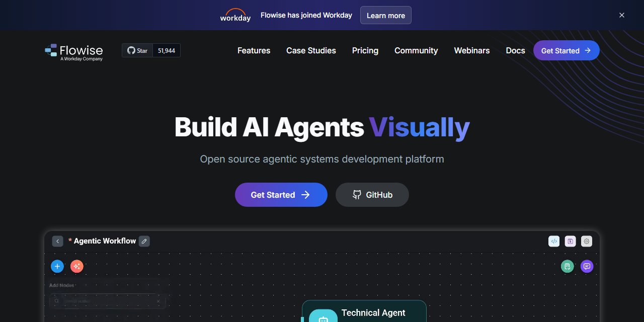The image size is (644, 322).
Task: Click the Build AI Agents Visually headline
Action: tap(322, 127)
